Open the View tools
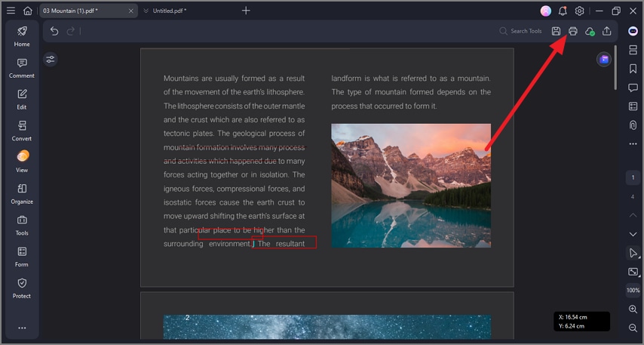The image size is (644, 345). (22, 162)
